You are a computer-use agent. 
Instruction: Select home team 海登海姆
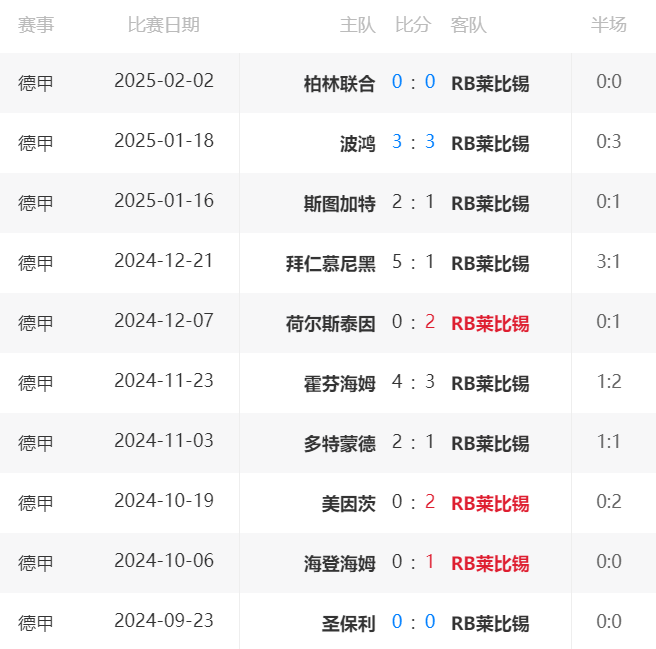click(x=339, y=563)
